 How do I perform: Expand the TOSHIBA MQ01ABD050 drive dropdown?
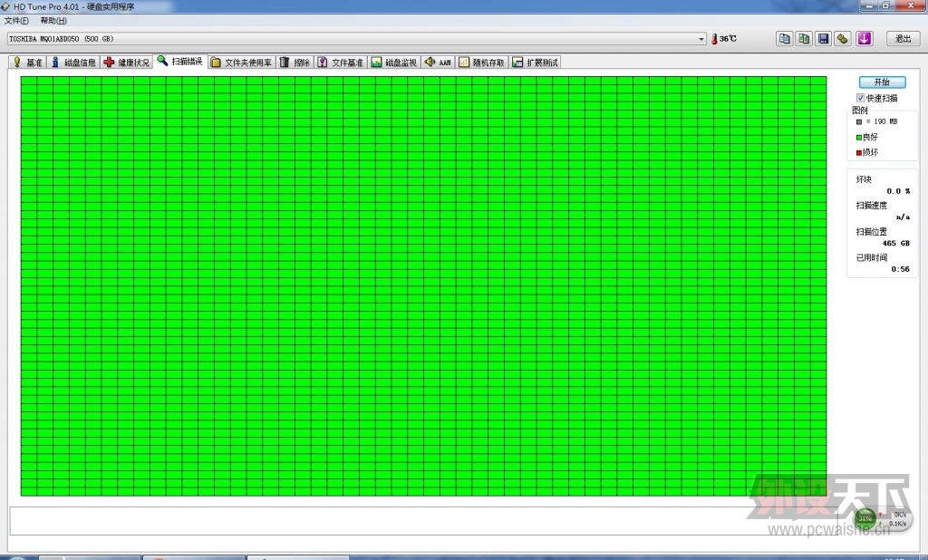(701, 39)
